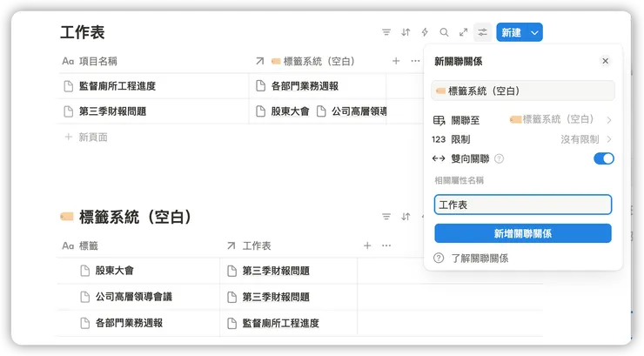Image resolution: width=644 pixels, height=356 pixels.
Task: Open 各部門業務週報 page in 標籤系統
Action: point(129,323)
